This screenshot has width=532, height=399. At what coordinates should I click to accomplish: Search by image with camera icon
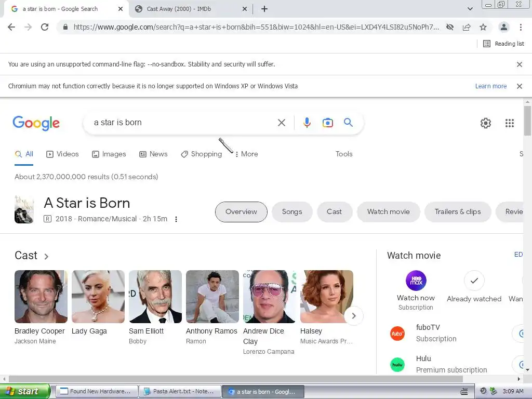coord(328,123)
